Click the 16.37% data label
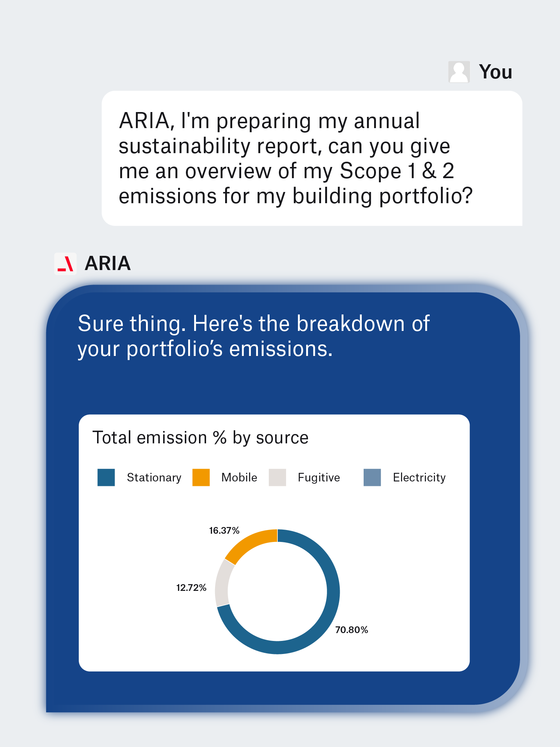Image resolution: width=560 pixels, height=747 pixels. coord(224,530)
